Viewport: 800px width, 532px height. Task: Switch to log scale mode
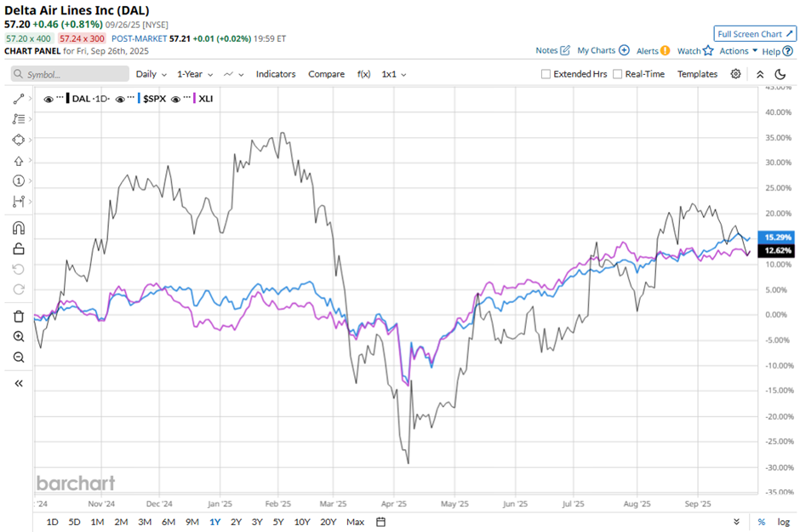coord(784,522)
